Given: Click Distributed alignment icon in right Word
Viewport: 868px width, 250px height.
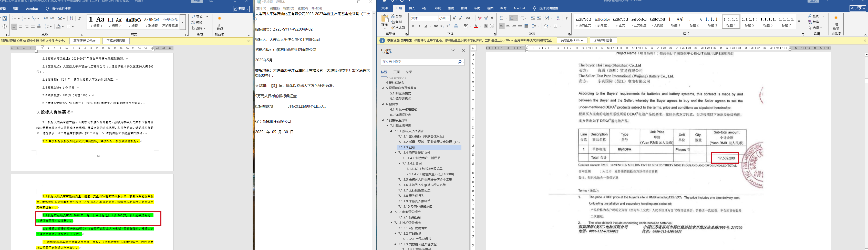Looking at the screenshot, I should pos(526,26).
